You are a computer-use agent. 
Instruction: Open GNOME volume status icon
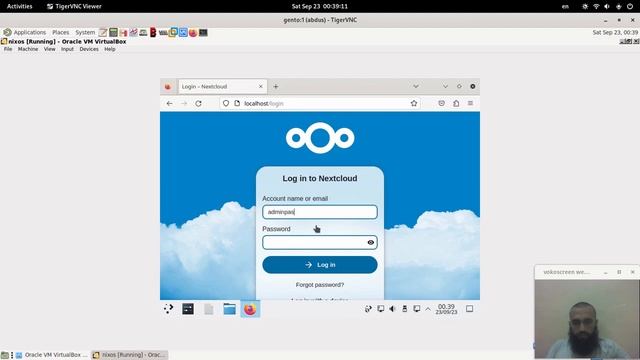(607, 7)
